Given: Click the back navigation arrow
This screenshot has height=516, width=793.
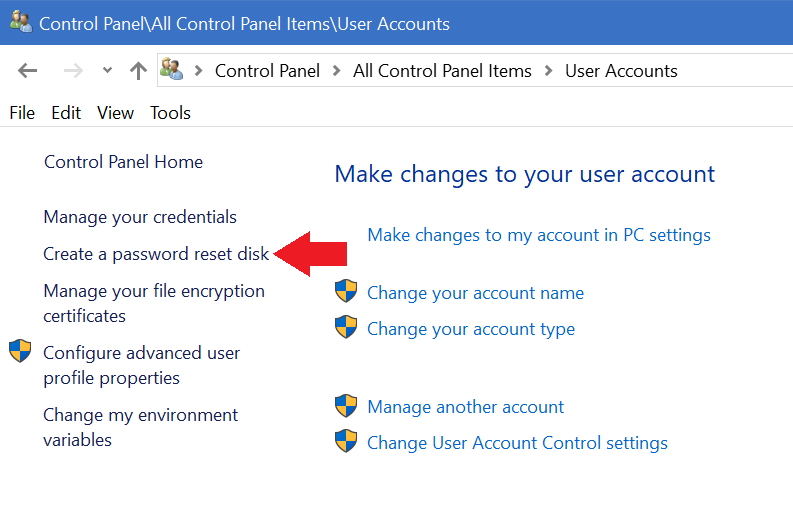Looking at the screenshot, I should tap(28, 71).
